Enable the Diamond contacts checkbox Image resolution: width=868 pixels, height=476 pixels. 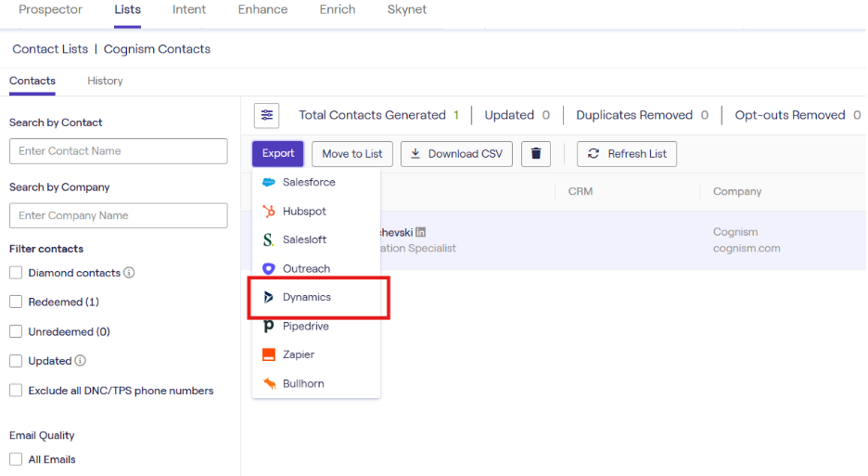pyautogui.click(x=16, y=273)
